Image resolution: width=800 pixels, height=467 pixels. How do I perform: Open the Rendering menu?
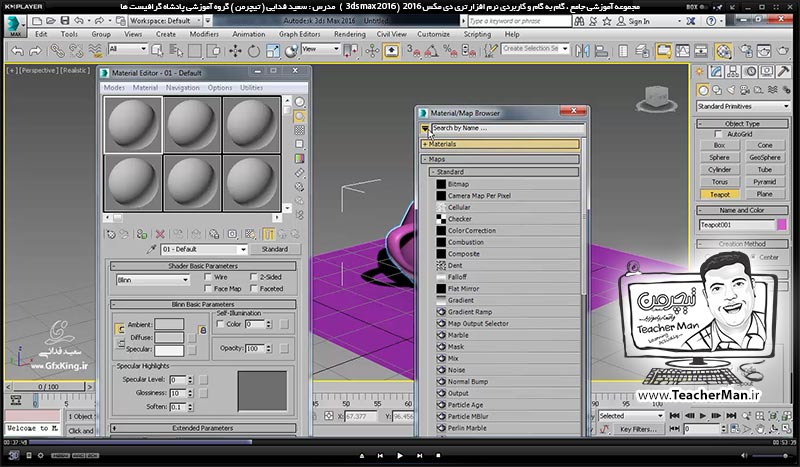pos(349,34)
